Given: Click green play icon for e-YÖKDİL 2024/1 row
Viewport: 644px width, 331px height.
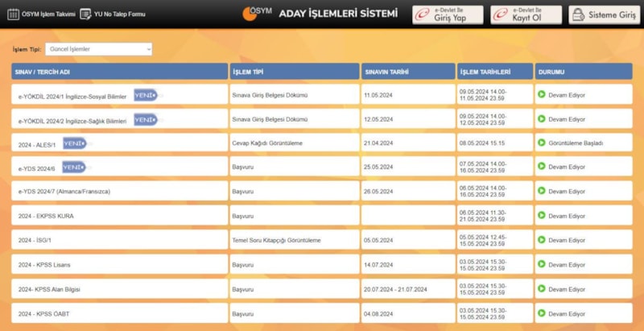Looking at the screenshot, I should click(542, 95).
